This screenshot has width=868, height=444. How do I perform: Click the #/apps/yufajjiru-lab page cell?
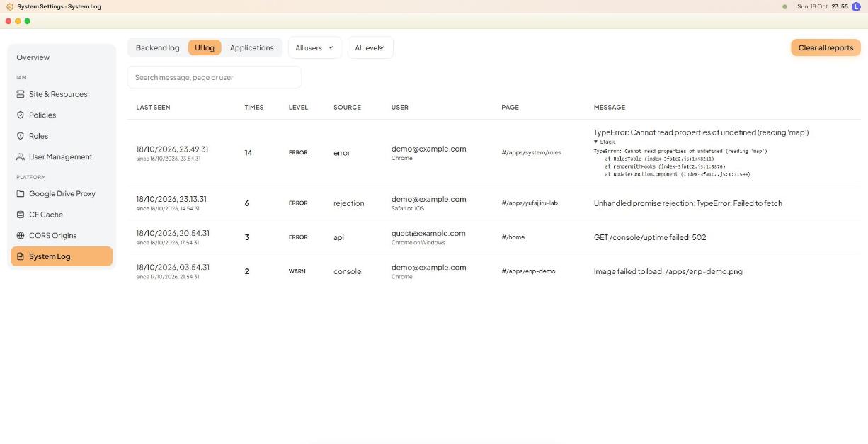[x=530, y=203]
